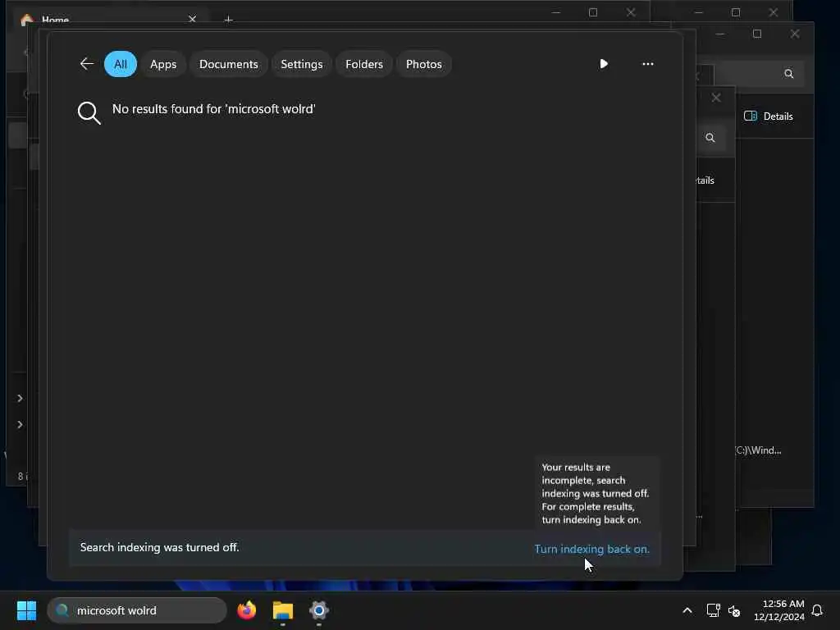Filter search results by Documents
This screenshot has height=630, width=840.
[x=229, y=64]
